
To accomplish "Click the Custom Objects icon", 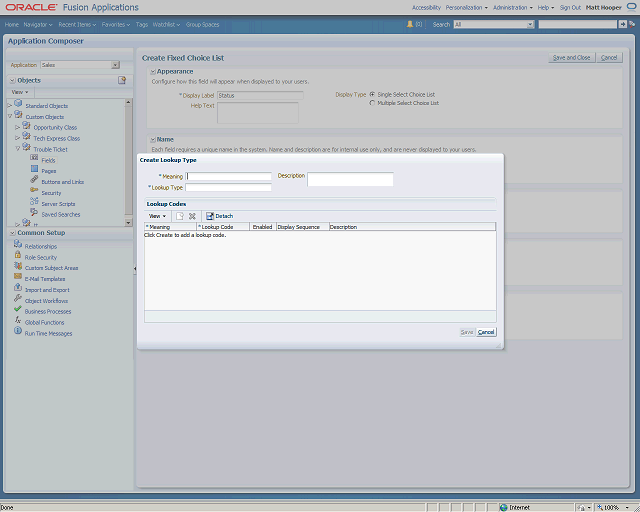I will 18,115.
